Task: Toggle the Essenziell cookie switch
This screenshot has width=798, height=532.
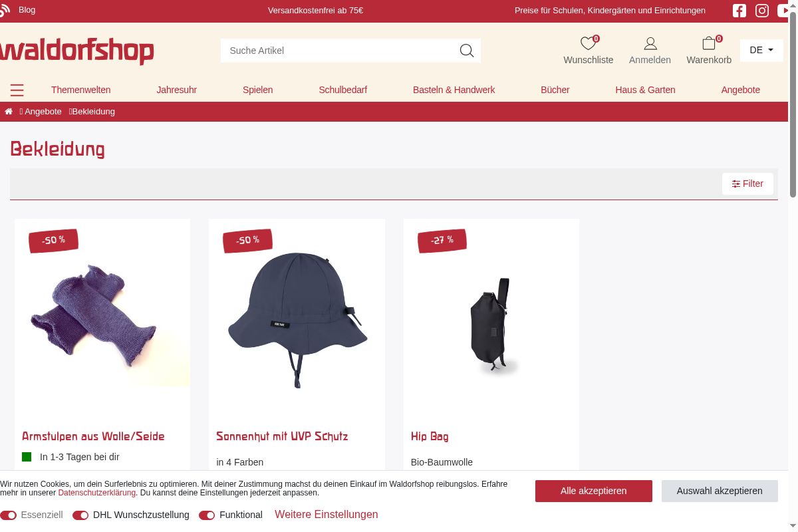Action: point(8,515)
